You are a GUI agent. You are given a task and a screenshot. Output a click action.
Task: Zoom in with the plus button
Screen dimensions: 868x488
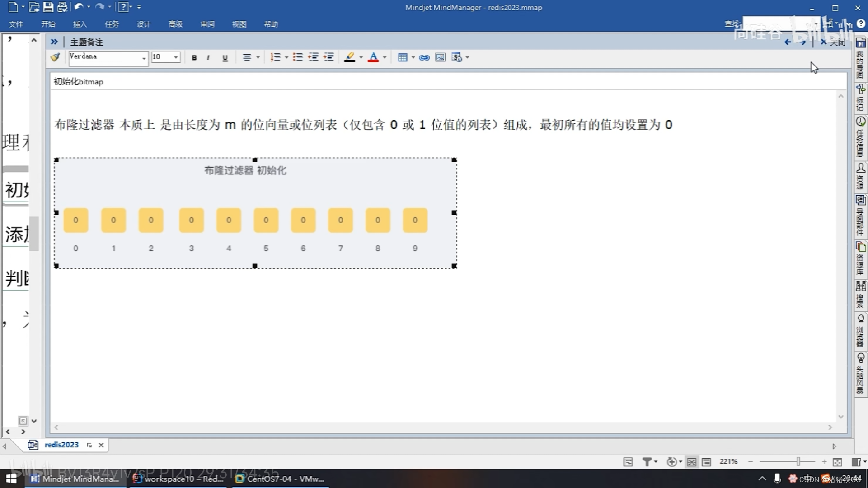coord(824,461)
